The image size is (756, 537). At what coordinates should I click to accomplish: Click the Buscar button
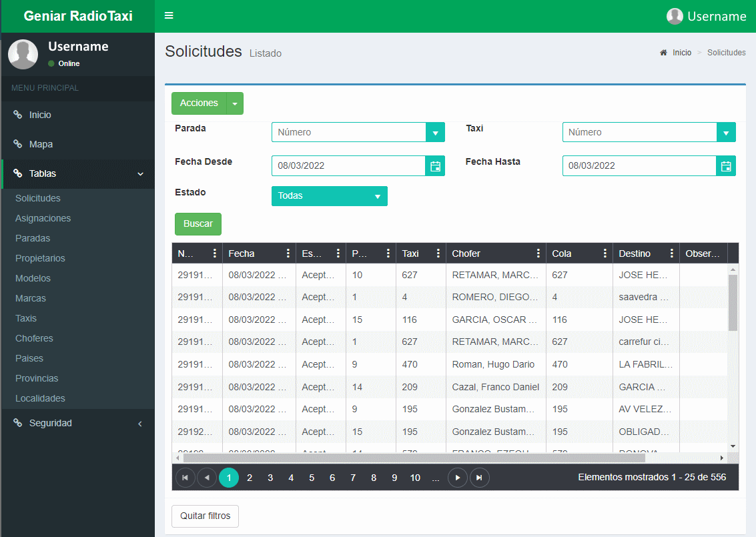[198, 224]
